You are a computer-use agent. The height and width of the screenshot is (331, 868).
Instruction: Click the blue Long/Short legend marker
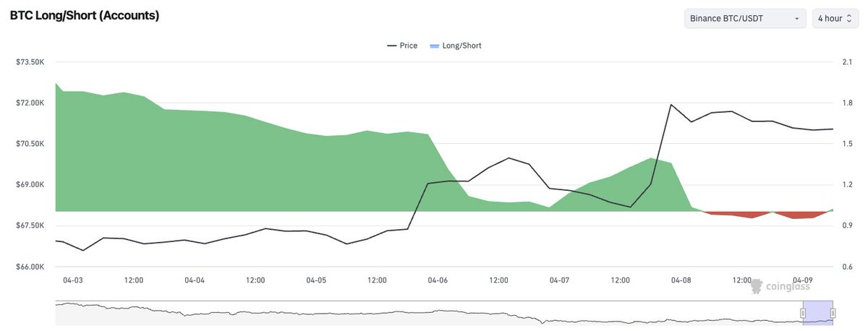(x=434, y=46)
